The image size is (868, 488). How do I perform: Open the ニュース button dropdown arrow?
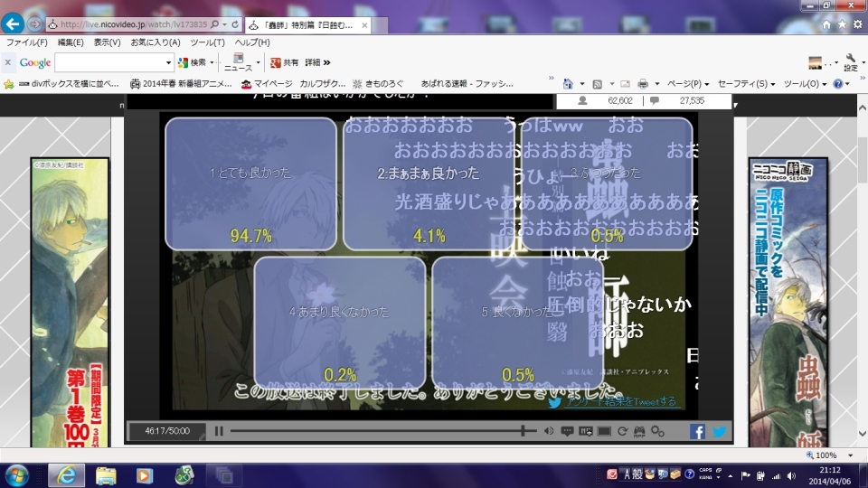258,62
